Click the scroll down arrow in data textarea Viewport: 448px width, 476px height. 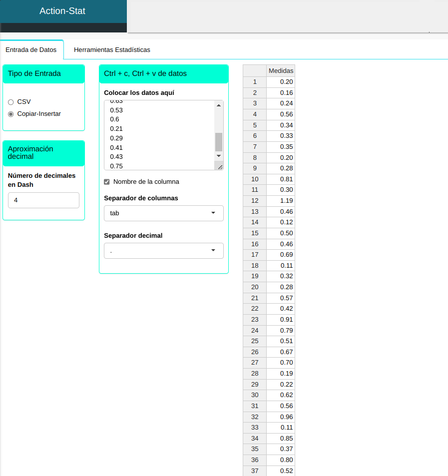click(219, 156)
